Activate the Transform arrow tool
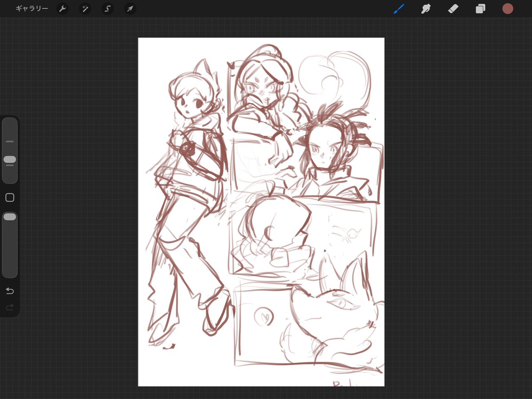The image size is (532, 399). (x=130, y=9)
